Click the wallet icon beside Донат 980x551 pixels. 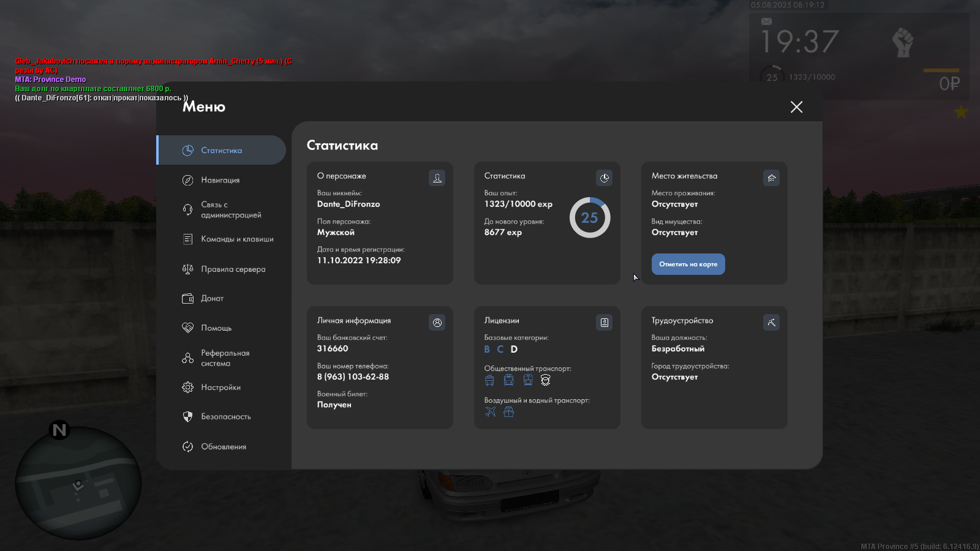pos(188,299)
